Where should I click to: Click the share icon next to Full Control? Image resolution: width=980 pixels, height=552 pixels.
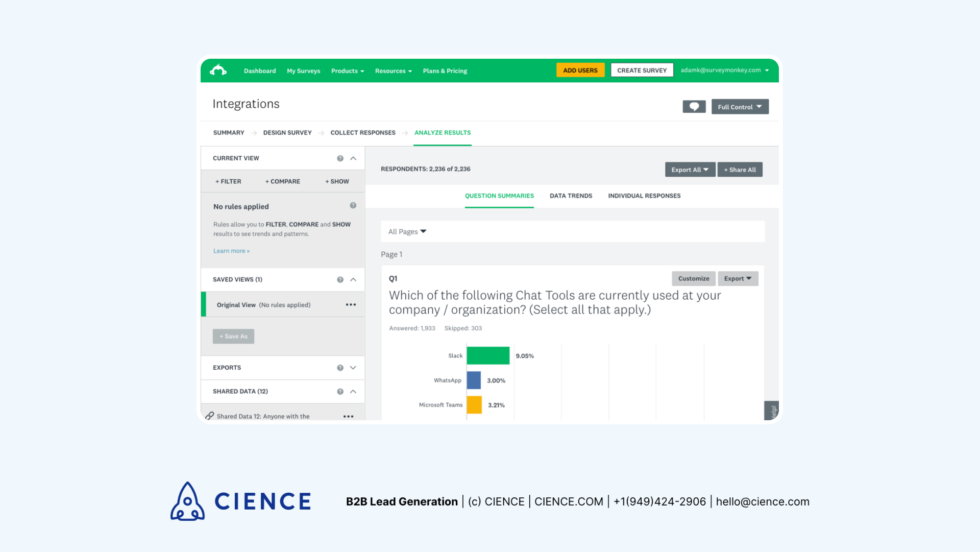click(693, 106)
